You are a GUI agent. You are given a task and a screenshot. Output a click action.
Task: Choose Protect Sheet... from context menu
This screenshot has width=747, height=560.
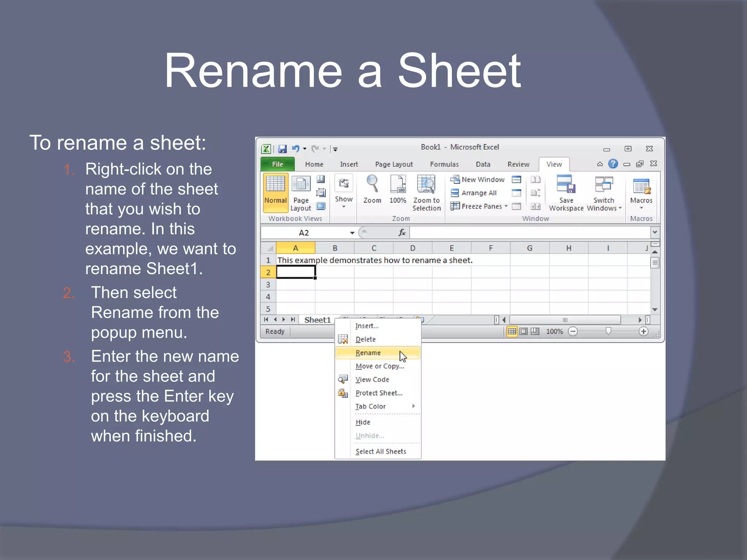click(378, 393)
